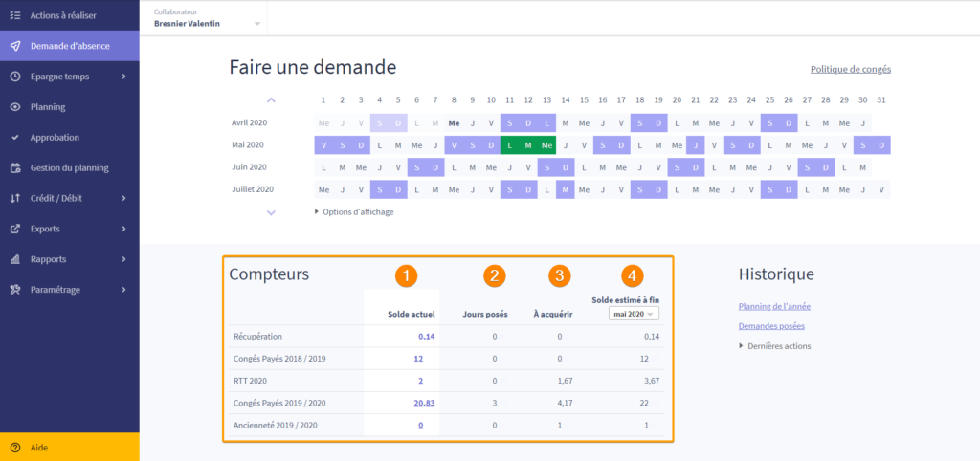Click the Rapports bar chart icon

(15, 259)
